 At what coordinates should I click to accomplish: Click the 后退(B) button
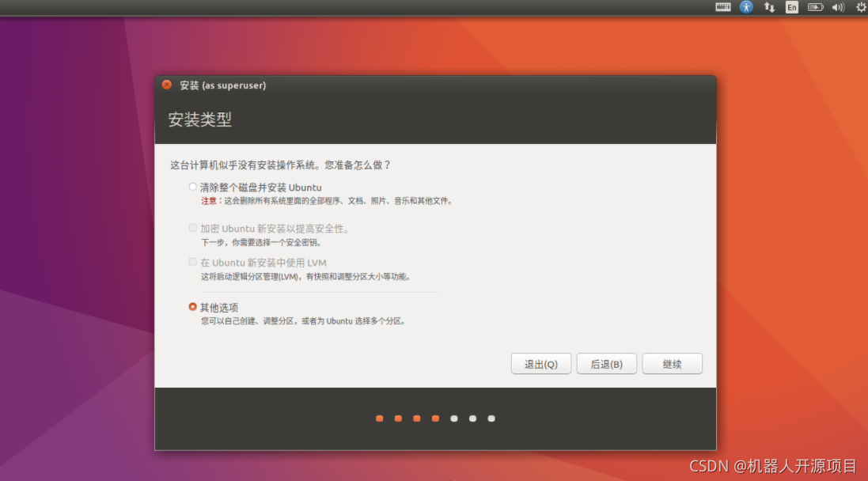(606, 364)
